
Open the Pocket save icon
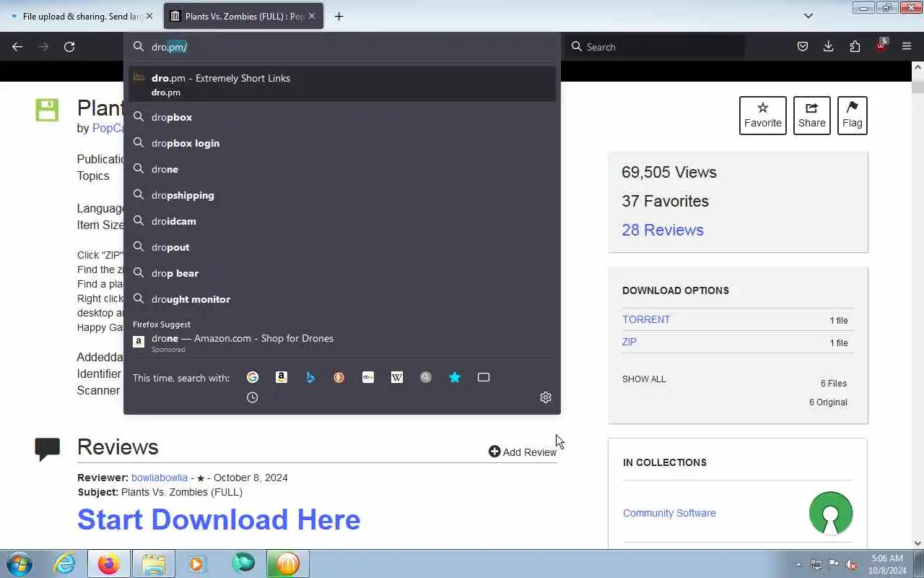(x=802, y=47)
